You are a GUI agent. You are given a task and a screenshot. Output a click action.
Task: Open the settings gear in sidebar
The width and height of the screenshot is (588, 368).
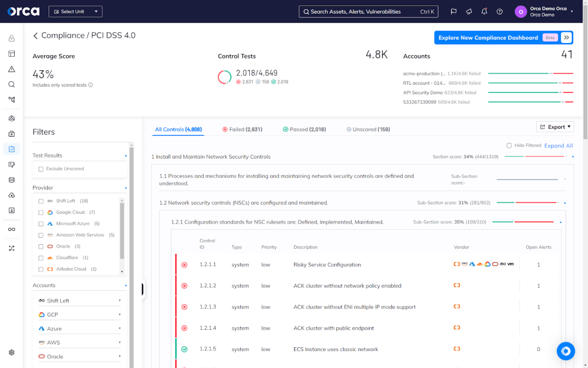(11, 353)
